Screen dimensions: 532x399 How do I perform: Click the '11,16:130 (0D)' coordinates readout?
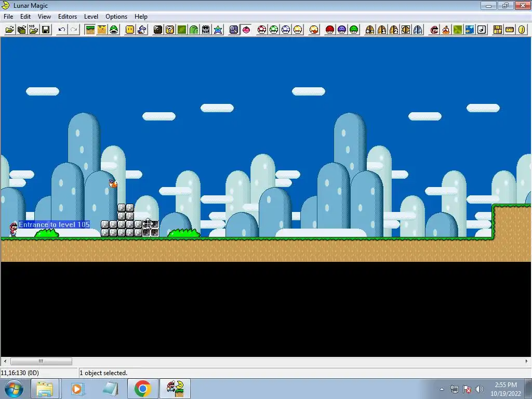coord(20,373)
